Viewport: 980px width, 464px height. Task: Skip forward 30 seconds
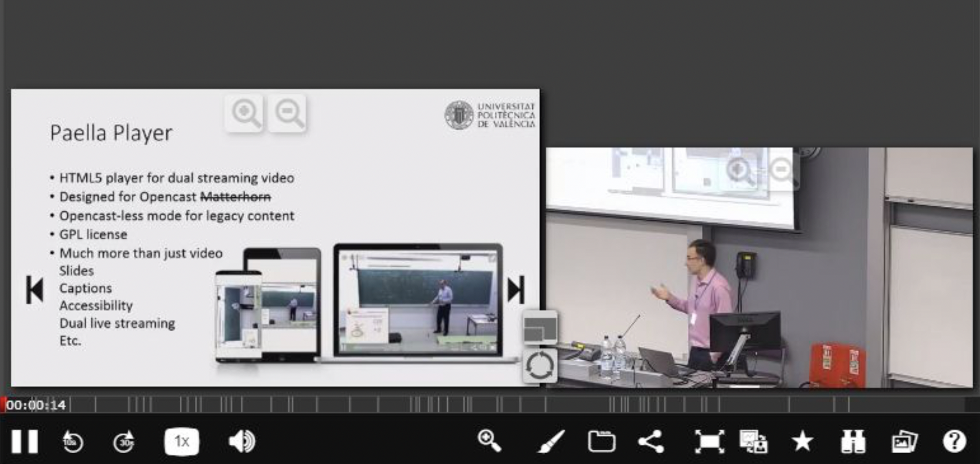(124, 442)
